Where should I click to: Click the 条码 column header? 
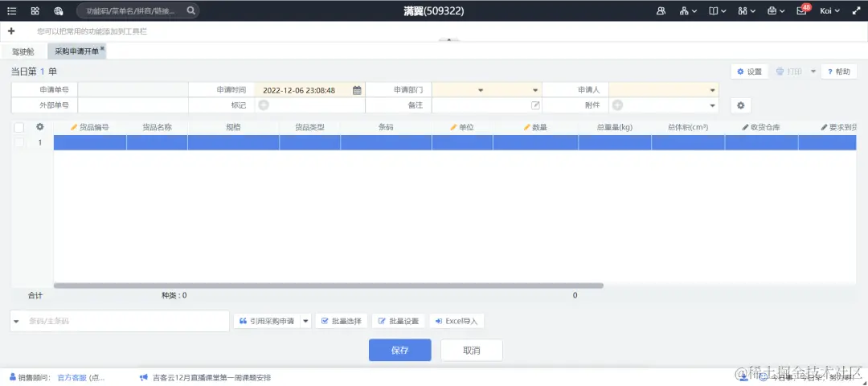386,127
